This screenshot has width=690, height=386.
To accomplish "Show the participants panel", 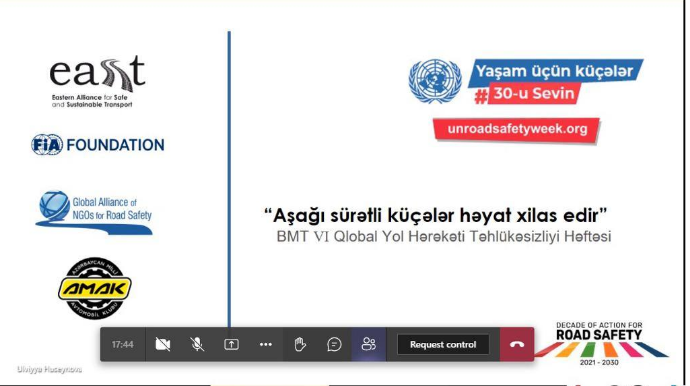I will (369, 344).
